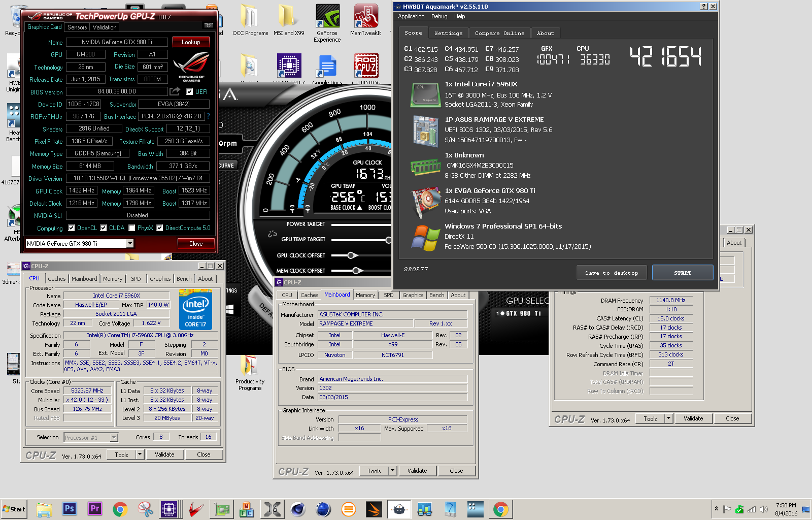Open the Processor #1 selection dropdown
812x520 pixels.
coord(91,437)
